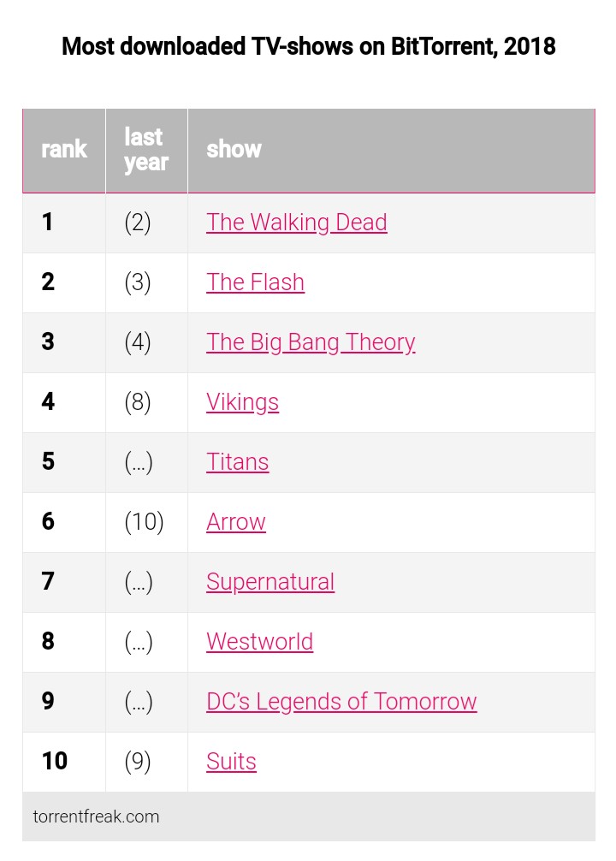Click the "show" column header
This screenshot has height=861, width=616.
(234, 150)
